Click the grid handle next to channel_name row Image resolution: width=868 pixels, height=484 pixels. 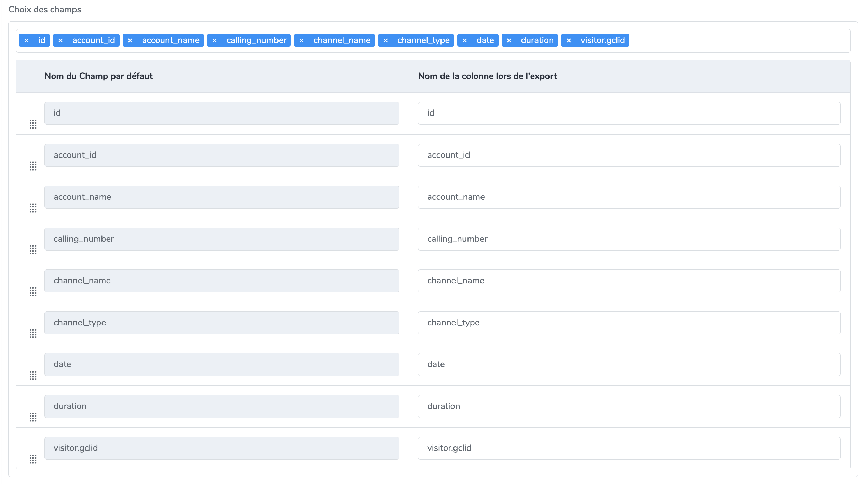coord(33,292)
